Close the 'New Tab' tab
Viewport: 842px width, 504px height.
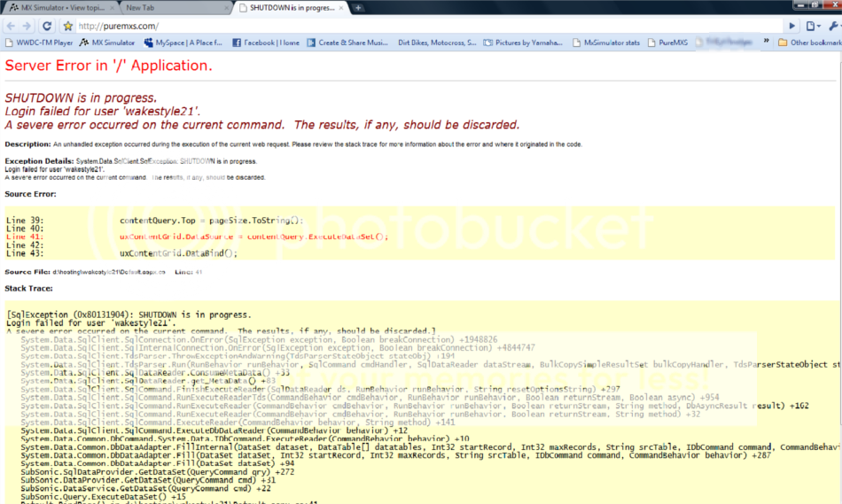225,7
